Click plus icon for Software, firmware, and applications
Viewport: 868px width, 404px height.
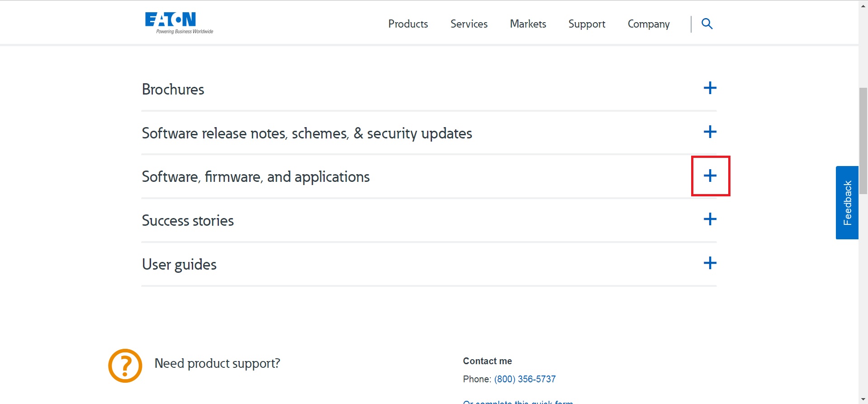coord(710,176)
